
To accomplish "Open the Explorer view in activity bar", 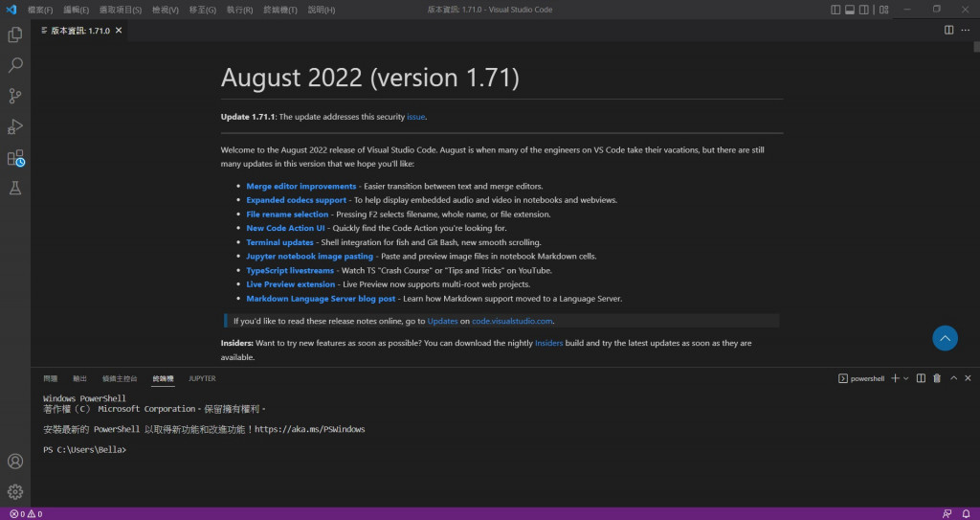I will (x=15, y=34).
